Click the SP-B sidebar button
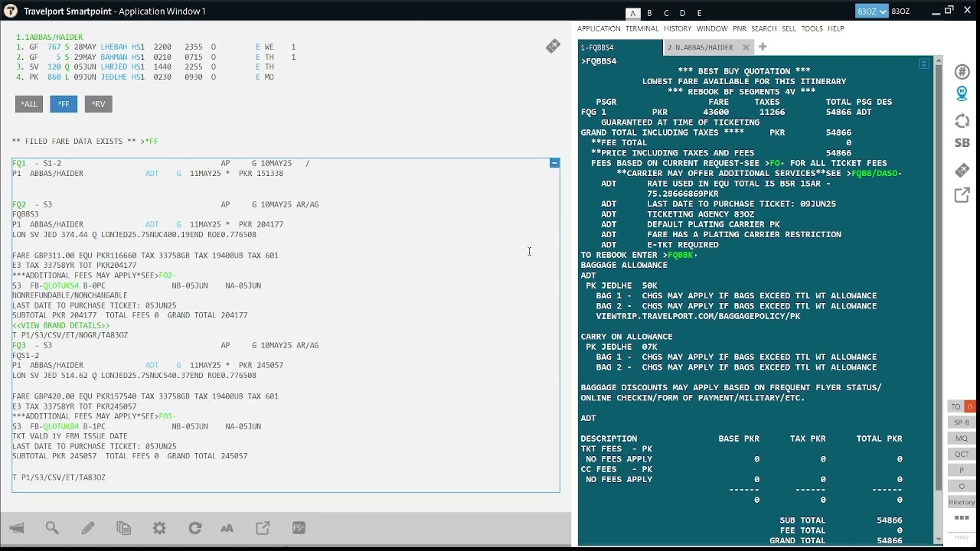980x551 pixels. click(962, 422)
